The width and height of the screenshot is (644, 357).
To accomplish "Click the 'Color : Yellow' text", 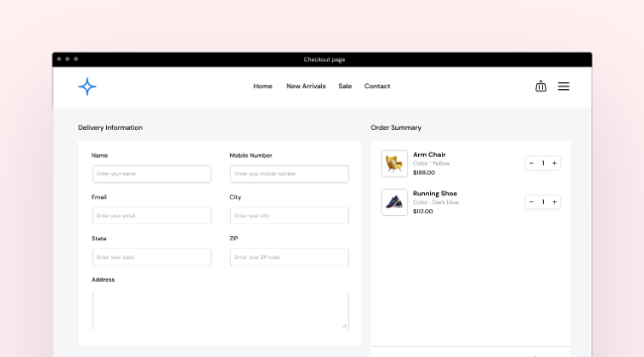I will (x=431, y=164).
